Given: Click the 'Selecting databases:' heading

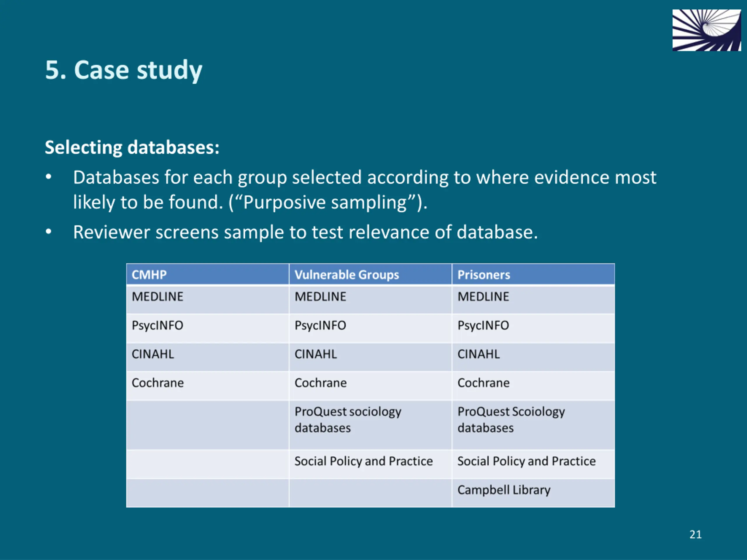Looking at the screenshot, I should (132, 148).
